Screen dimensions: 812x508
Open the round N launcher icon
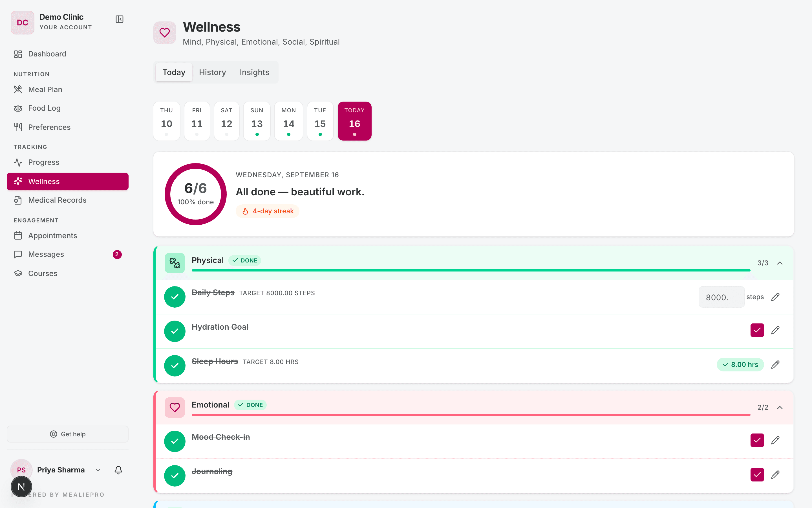tap(21, 487)
